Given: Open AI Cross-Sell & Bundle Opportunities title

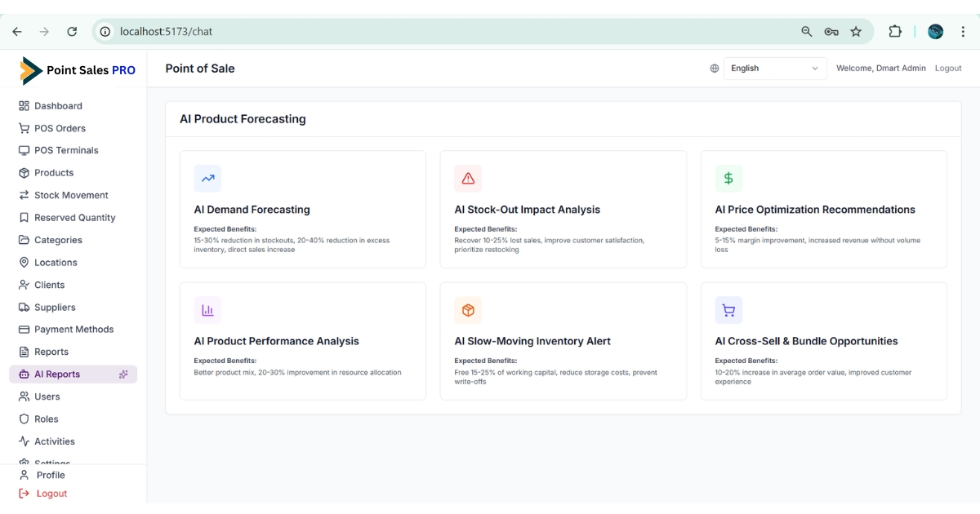Looking at the screenshot, I should pyautogui.click(x=806, y=341).
